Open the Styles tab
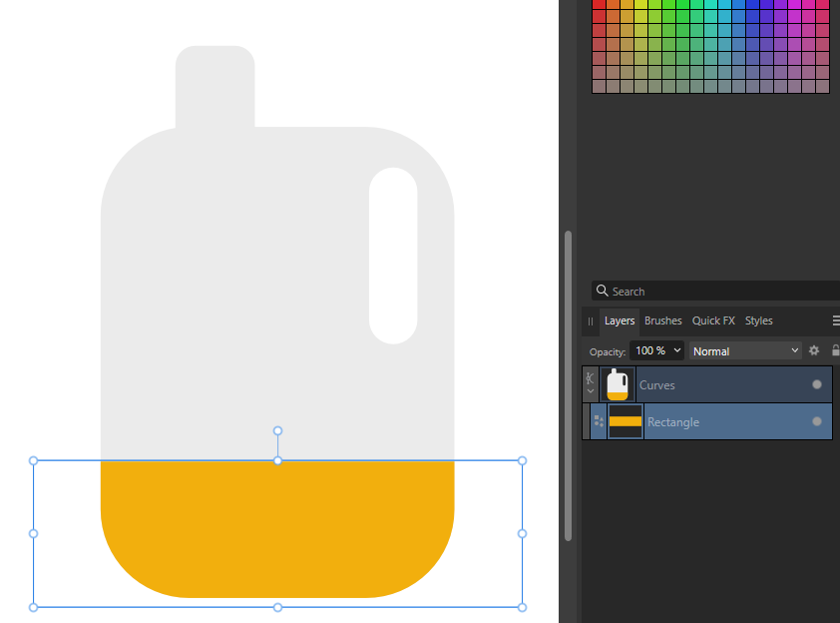The image size is (840, 623). point(758,320)
